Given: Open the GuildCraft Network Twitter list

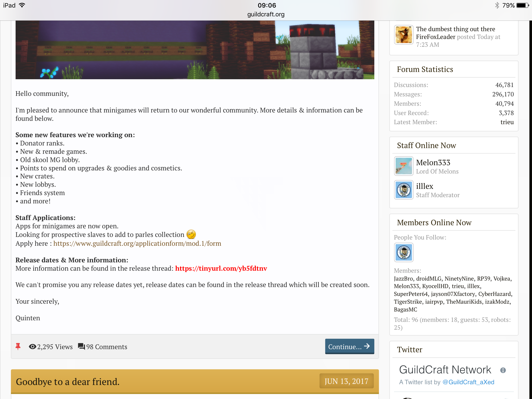Looking at the screenshot, I should (x=445, y=370).
